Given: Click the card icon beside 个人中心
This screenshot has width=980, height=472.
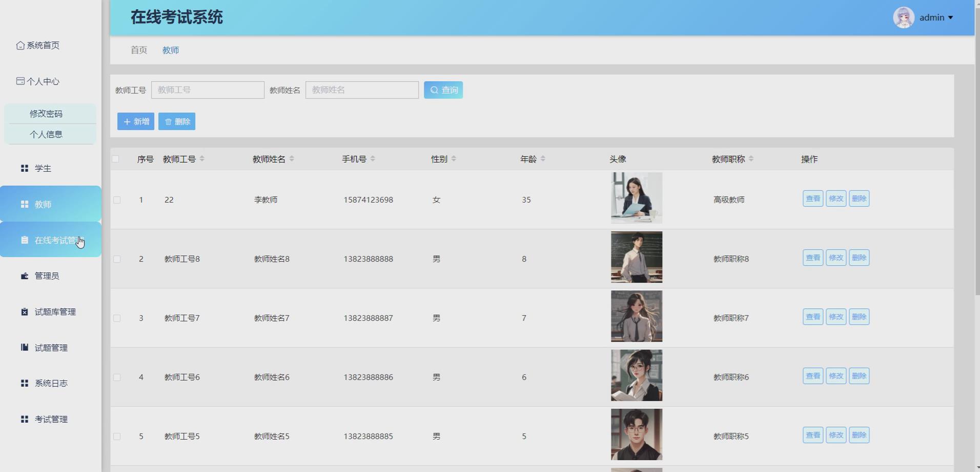Looking at the screenshot, I should coord(21,81).
